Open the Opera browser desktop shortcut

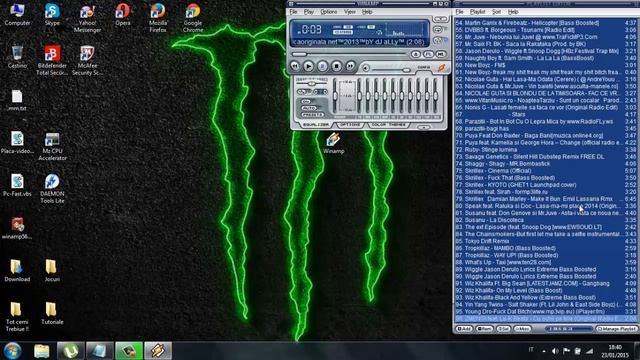[122, 14]
